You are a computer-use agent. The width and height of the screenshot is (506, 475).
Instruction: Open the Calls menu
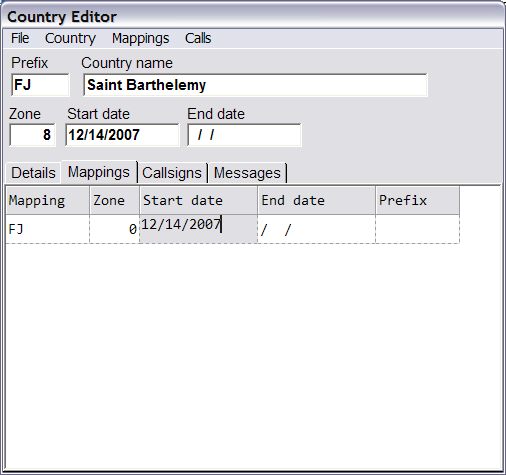[198, 38]
